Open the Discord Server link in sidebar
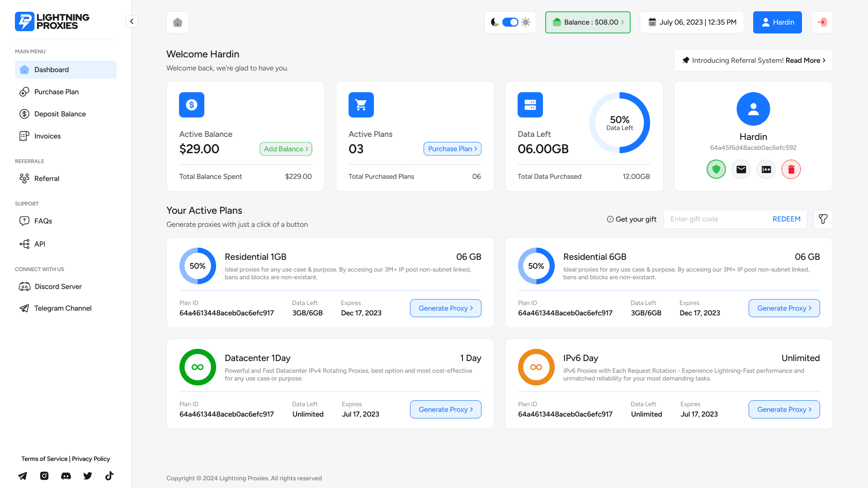Viewport: 868px width, 488px height. pos(58,286)
